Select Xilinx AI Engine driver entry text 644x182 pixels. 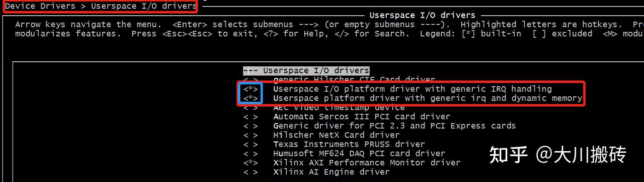pos(331,172)
